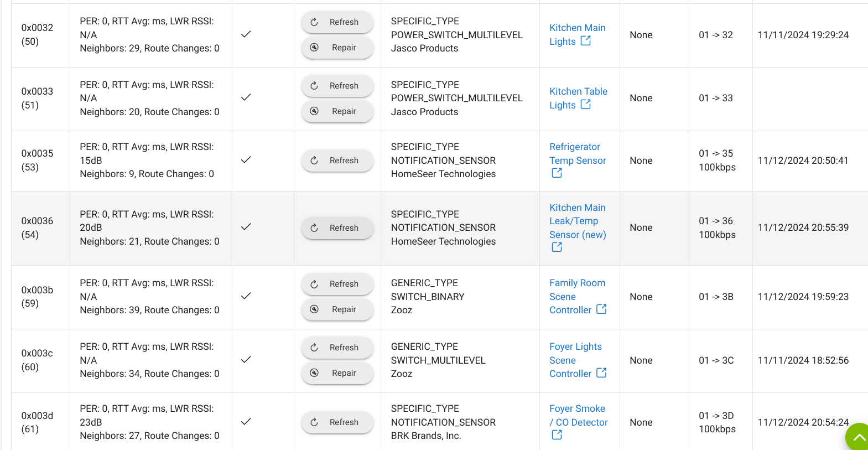Screen dimensions: 868x450
Task: Open external link icon for Foyer Lights Scene Controller
Action: [601, 373]
